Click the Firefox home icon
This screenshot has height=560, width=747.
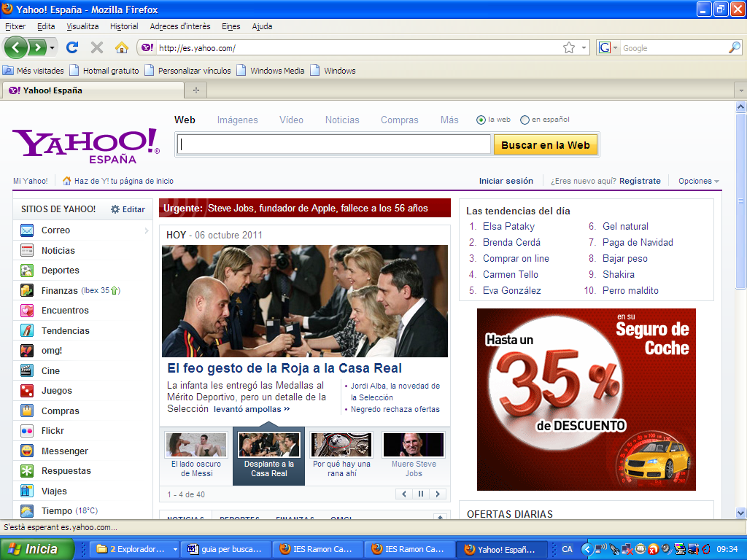pos(122,47)
